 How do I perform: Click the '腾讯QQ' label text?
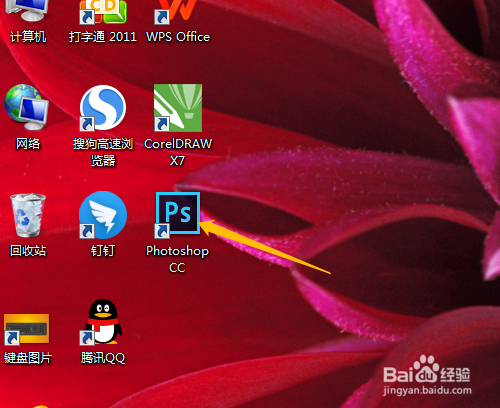click(103, 358)
